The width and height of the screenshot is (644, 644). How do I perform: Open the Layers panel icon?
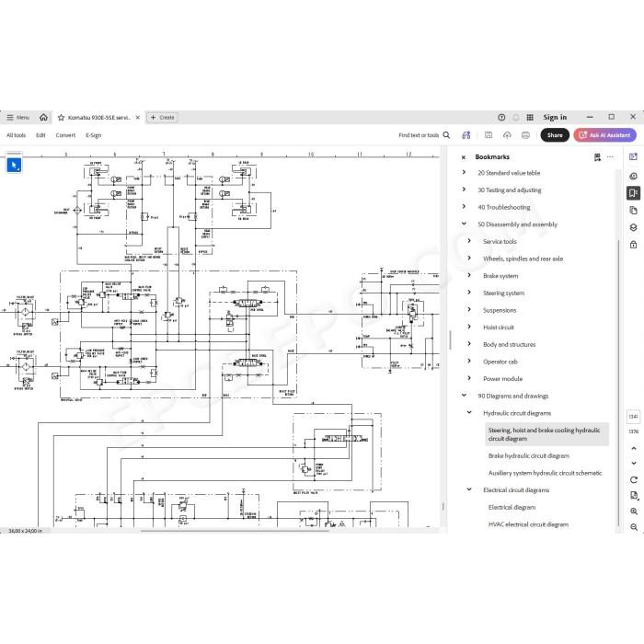633,227
